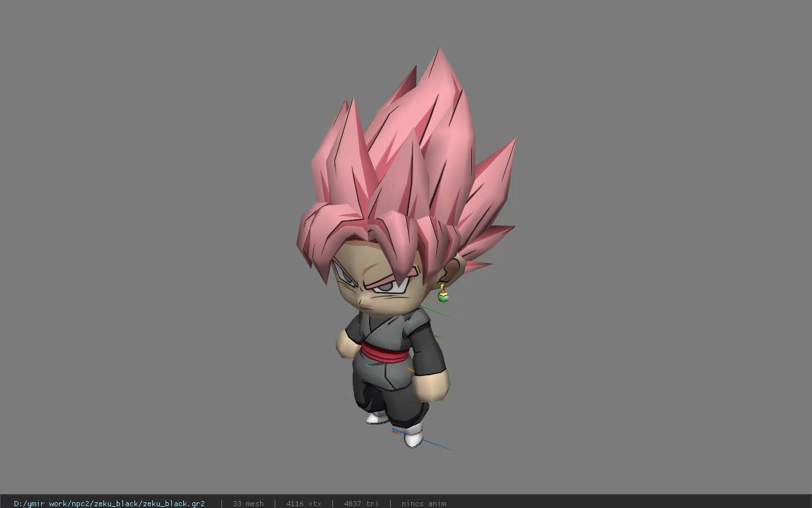Screen dimensions: 812x508
Task: Click the "4037 tri" triangle count
Action: [361, 504]
